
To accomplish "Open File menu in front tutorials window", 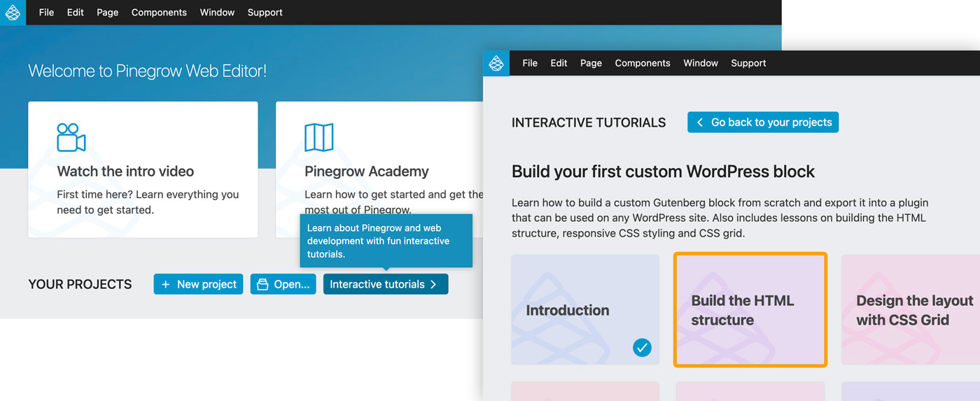I will click(530, 63).
